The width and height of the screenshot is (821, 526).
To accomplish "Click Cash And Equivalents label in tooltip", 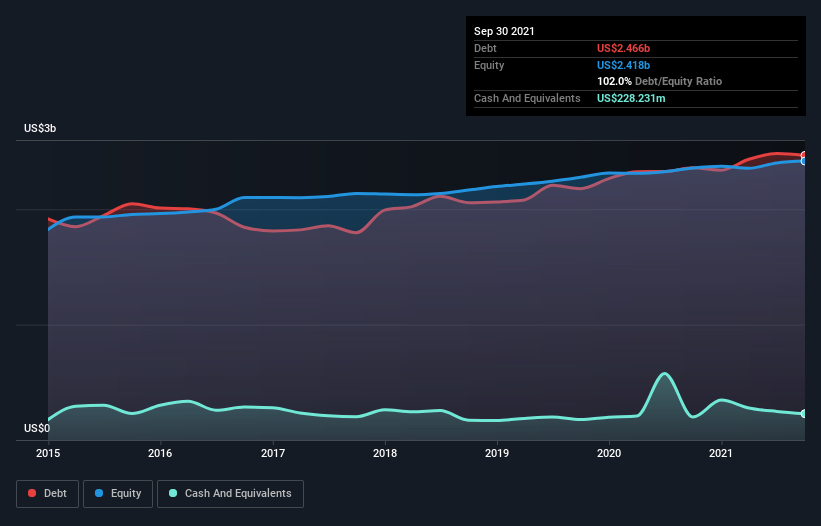I will [527, 98].
